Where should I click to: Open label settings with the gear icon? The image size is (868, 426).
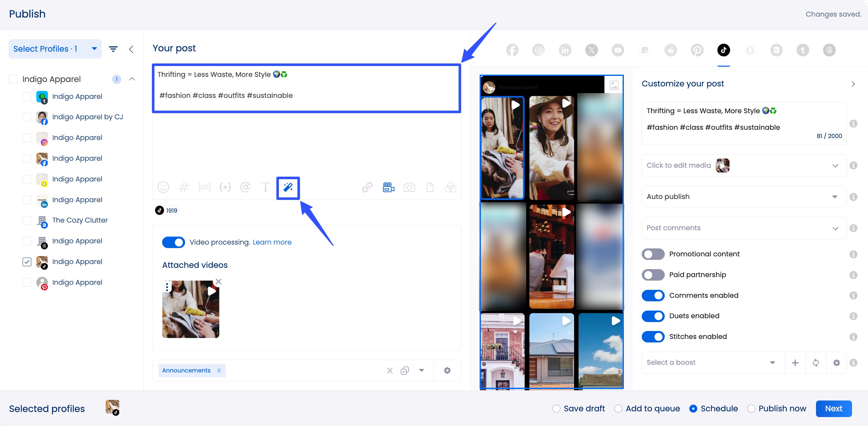[447, 370]
